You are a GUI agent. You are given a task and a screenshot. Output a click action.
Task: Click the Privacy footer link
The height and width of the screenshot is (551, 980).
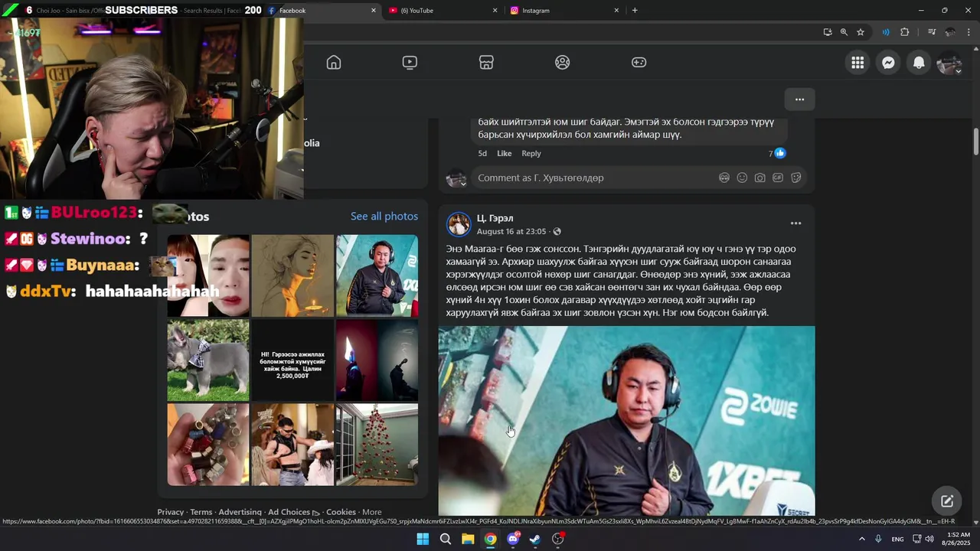[x=171, y=512]
